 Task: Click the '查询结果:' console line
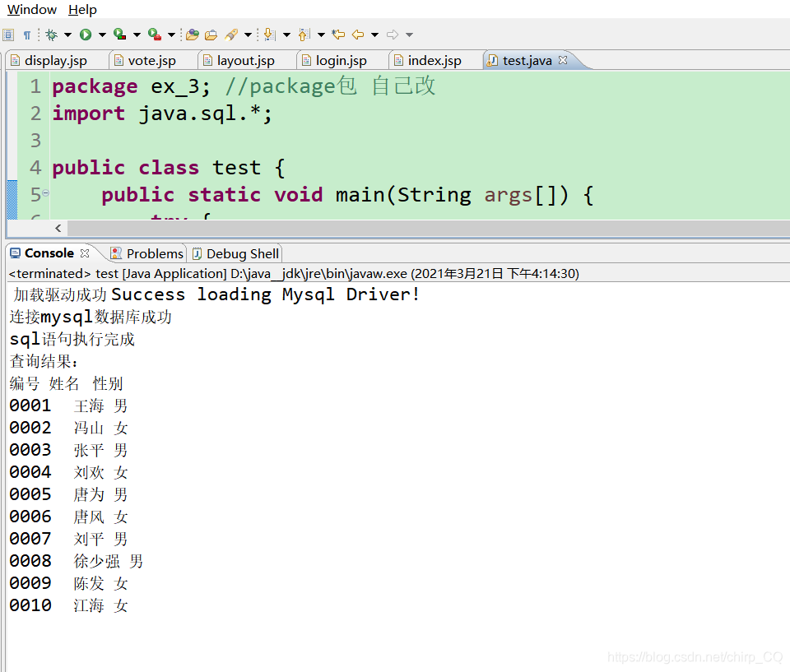click(x=44, y=361)
